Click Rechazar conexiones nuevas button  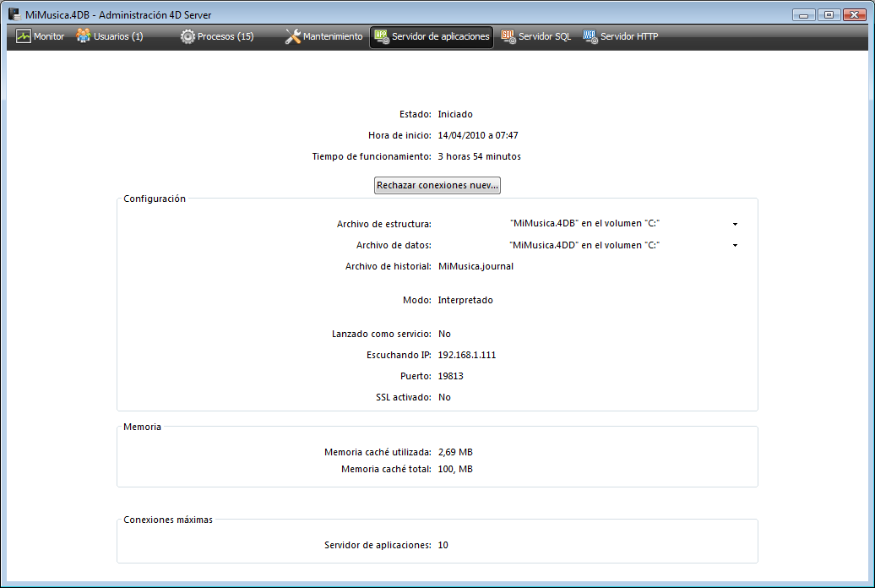coord(437,185)
